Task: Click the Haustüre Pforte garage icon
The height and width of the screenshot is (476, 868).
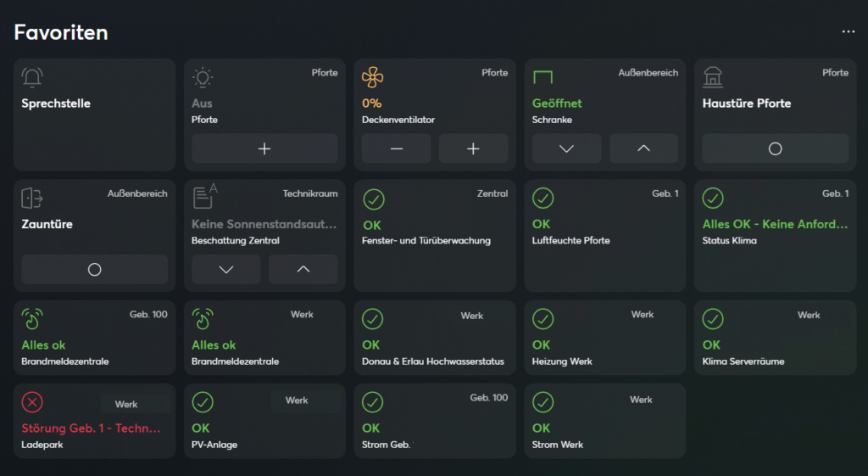Action: tap(713, 78)
